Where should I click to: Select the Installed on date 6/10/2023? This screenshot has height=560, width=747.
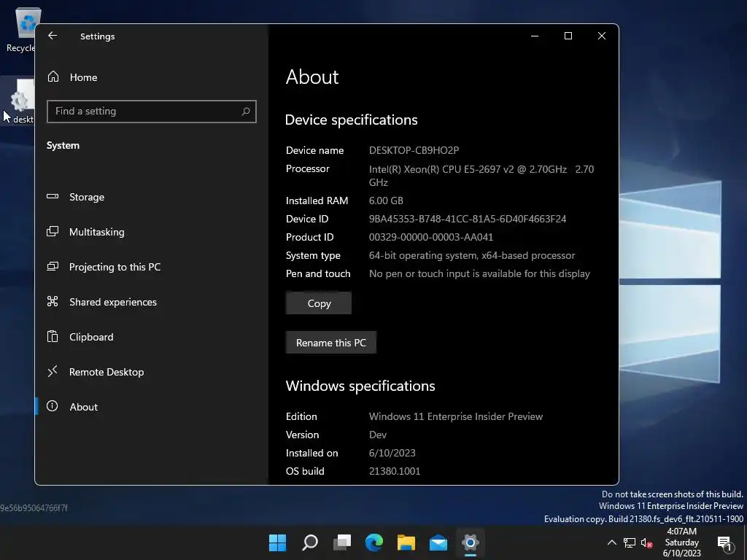(x=392, y=453)
